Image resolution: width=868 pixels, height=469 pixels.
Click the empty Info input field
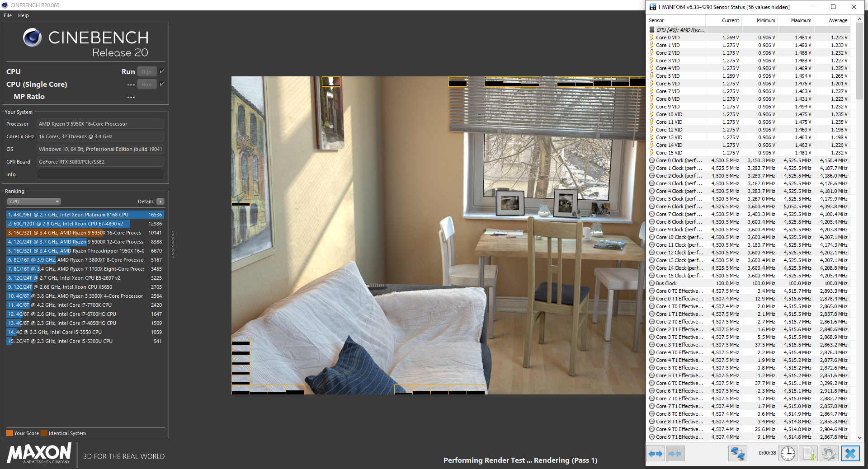100,174
